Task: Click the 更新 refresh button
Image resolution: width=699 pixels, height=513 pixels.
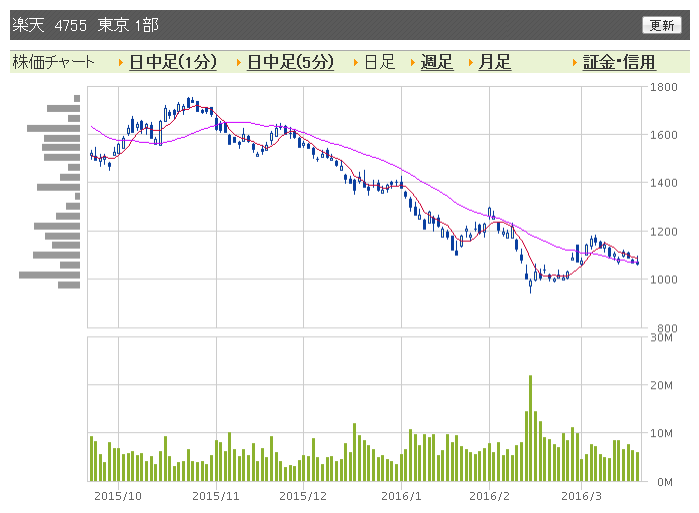Action: click(662, 25)
